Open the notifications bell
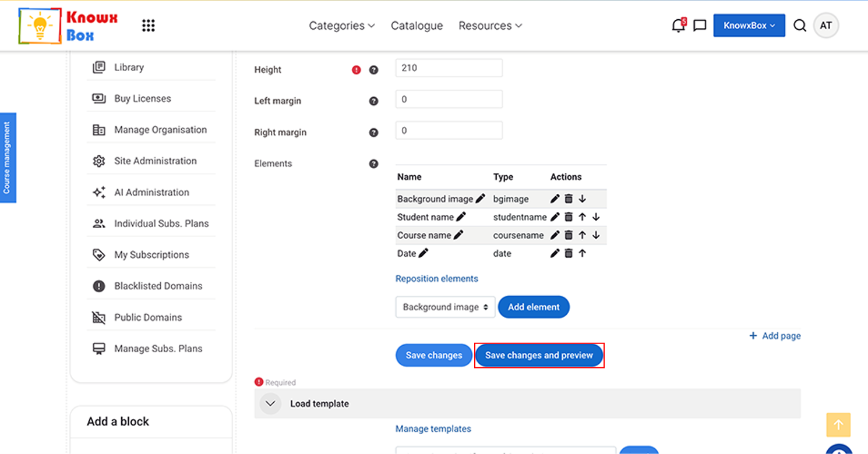The width and height of the screenshot is (868, 454). [678, 26]
